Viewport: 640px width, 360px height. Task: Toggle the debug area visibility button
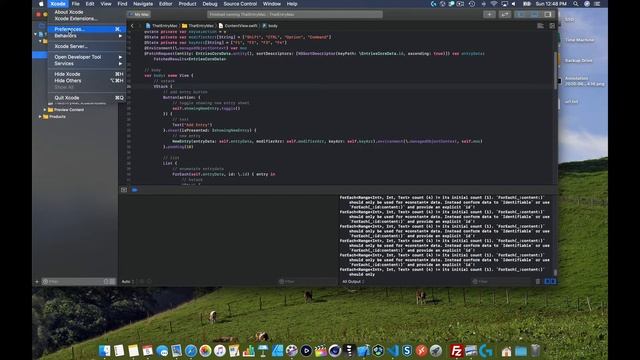coord(534,14)
